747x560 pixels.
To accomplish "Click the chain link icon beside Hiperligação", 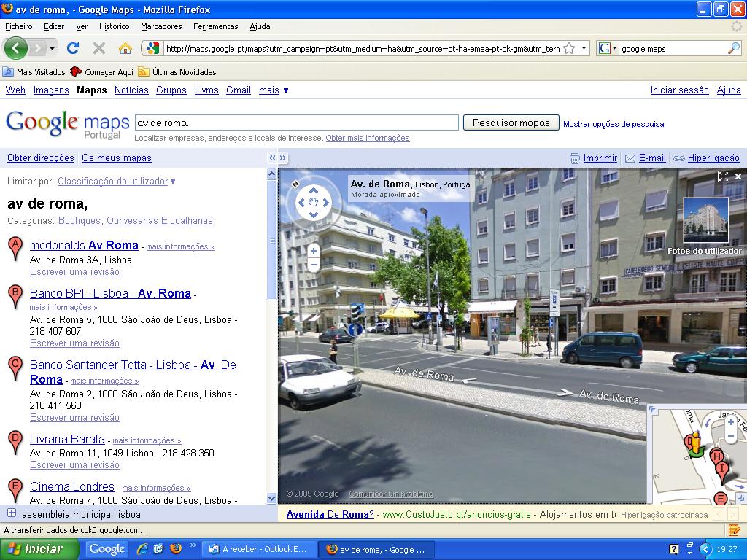I will pyautogui.click(x=679, y=158).
